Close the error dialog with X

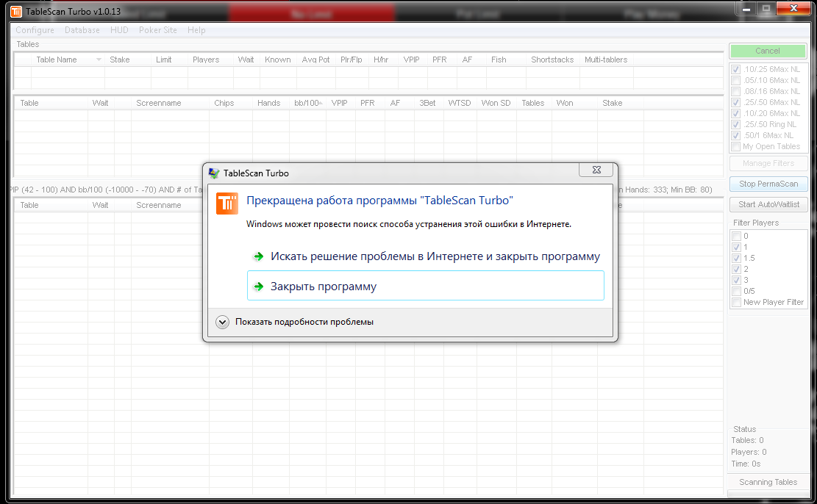[596, 170]
